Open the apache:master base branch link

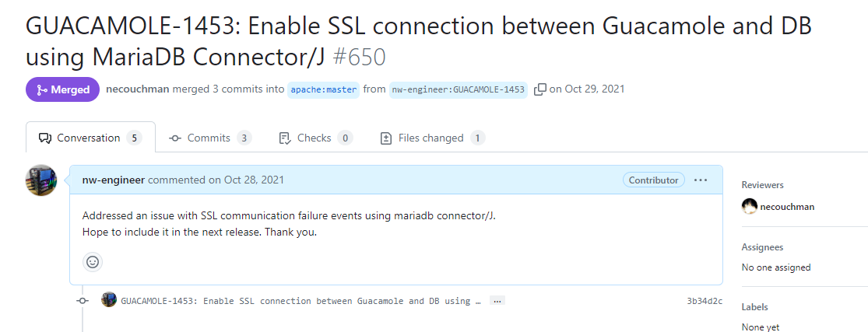[x=324, y=89]
